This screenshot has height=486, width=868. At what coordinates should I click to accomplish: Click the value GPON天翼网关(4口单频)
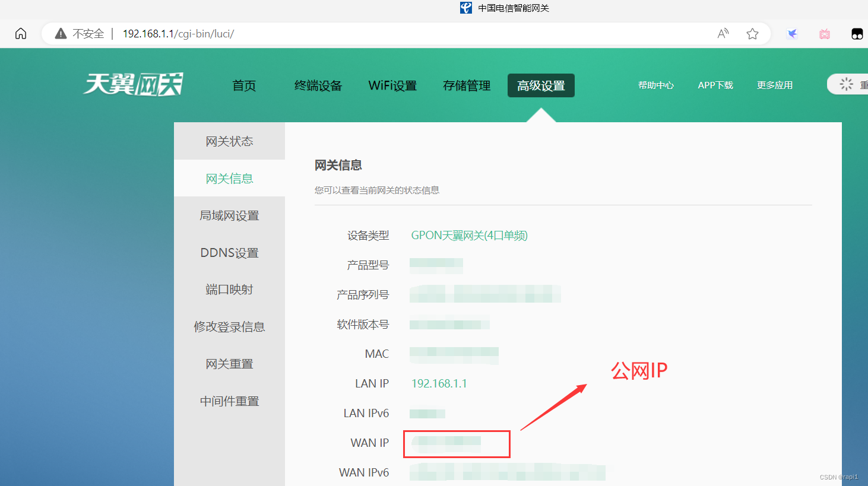tap(469, 236)
